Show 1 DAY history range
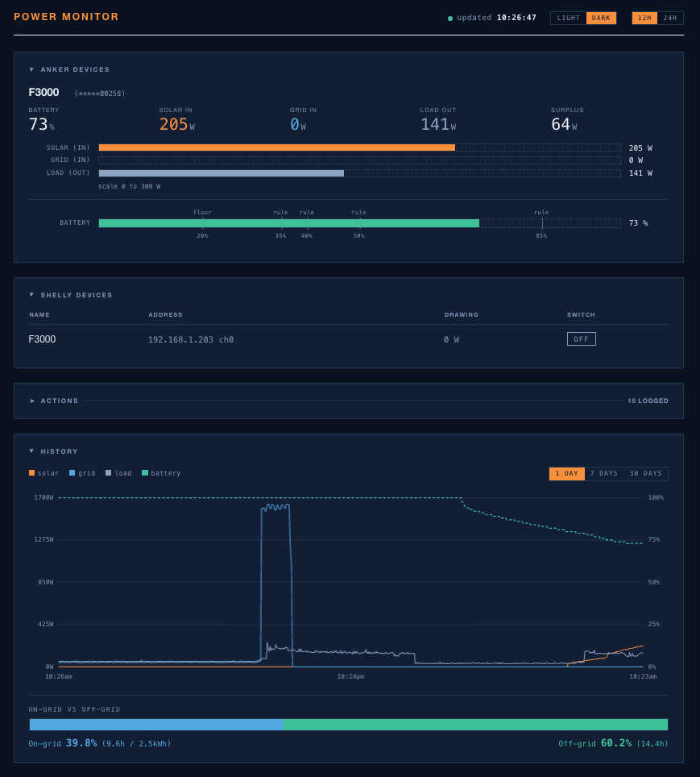Image resolution: width=700 pixels, height=777 pixels. point(567,473)
